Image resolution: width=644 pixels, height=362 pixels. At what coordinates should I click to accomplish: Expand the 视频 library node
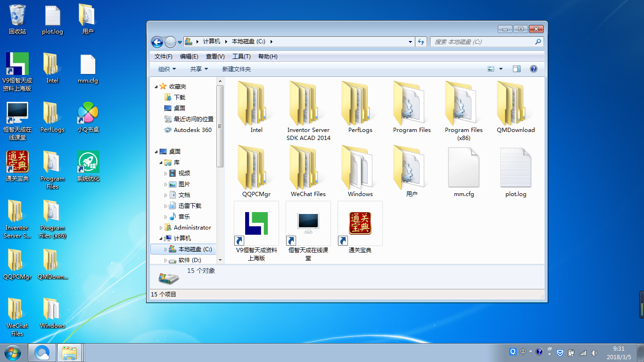(x=165, y=173)
